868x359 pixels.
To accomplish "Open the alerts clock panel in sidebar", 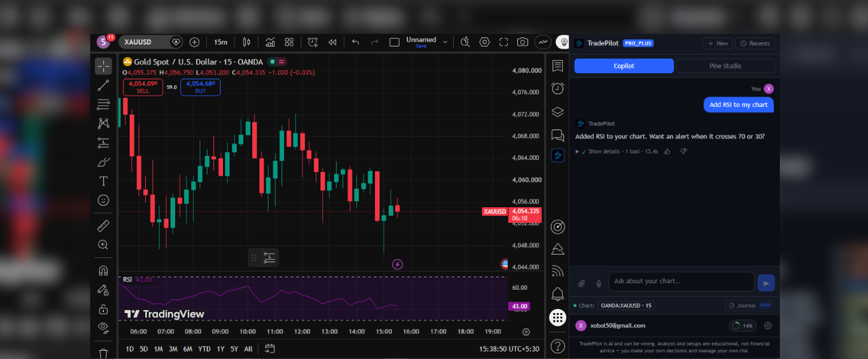I will coord(557,89).
